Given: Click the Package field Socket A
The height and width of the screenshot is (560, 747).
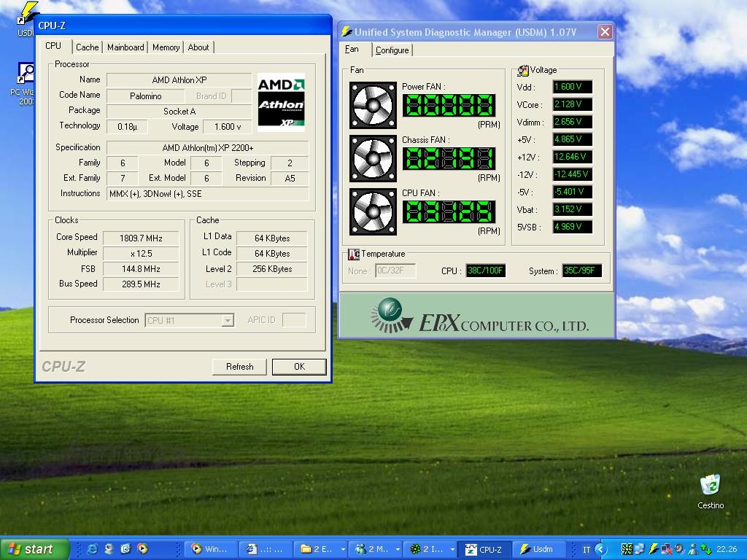Looking at the screenshot, I should coord(179,112).
